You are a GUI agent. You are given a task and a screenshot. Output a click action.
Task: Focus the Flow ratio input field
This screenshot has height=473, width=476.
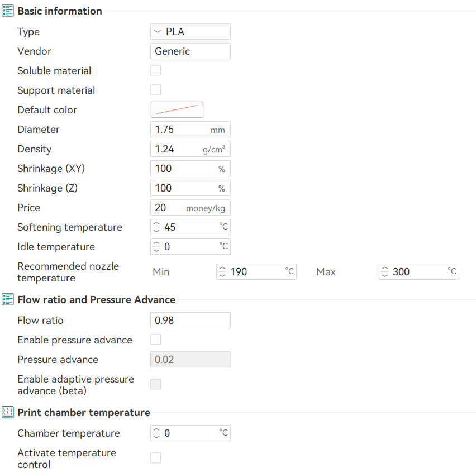click(x=190, y=321)
